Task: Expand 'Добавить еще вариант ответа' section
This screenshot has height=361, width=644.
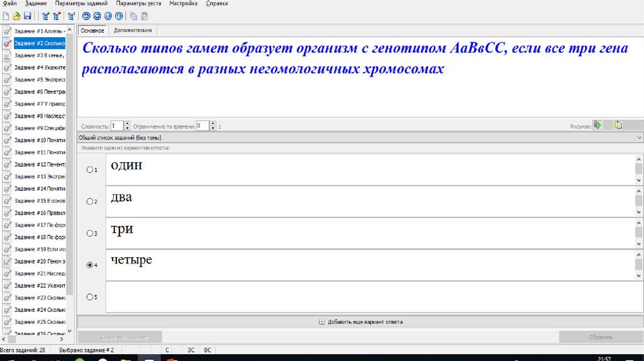Action: [x=360, y=322]
